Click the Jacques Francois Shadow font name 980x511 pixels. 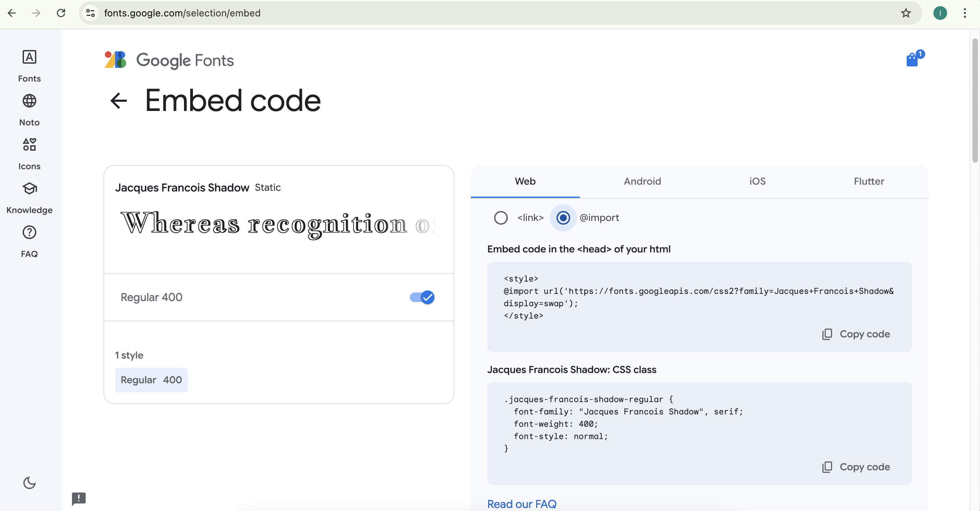pyautogui.click(x=182, y=187)
